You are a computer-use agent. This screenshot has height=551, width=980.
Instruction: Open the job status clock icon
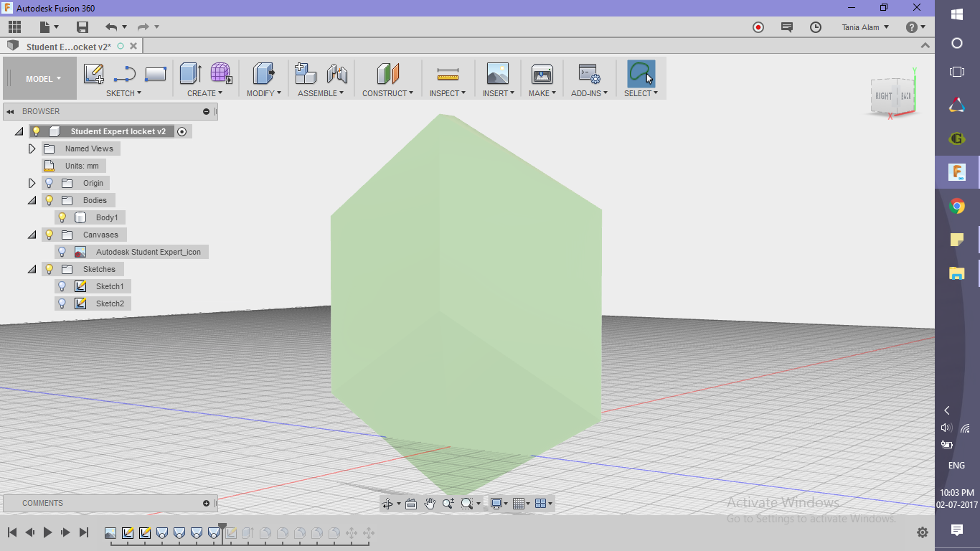(816, 27)
